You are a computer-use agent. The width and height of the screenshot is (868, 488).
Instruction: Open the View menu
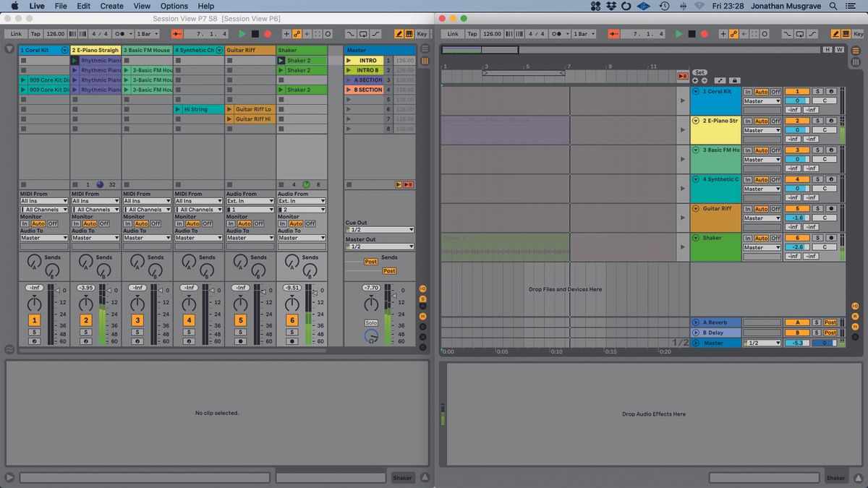coord(142,6)
